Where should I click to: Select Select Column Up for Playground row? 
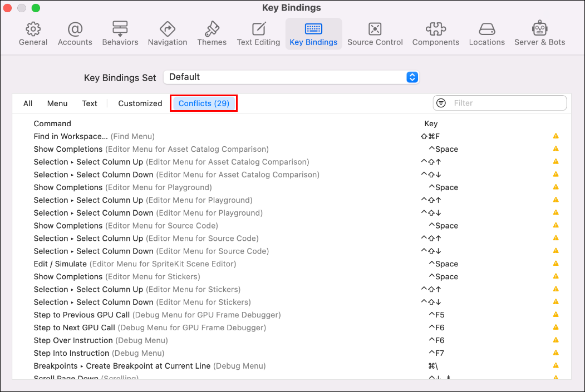click(x=291, y=200)
